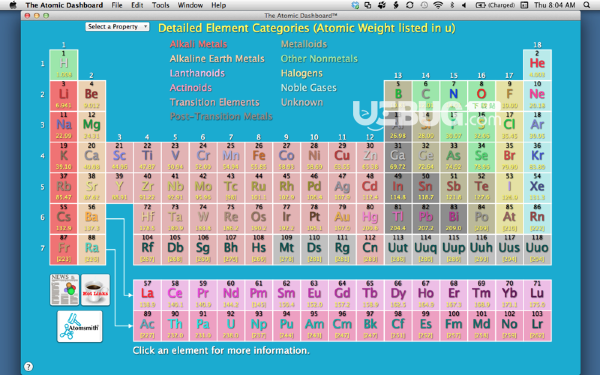This screenshot has width=600, height=375.
Task: Click the Chlorine (Cl) element cell
Action: point(509,126)
